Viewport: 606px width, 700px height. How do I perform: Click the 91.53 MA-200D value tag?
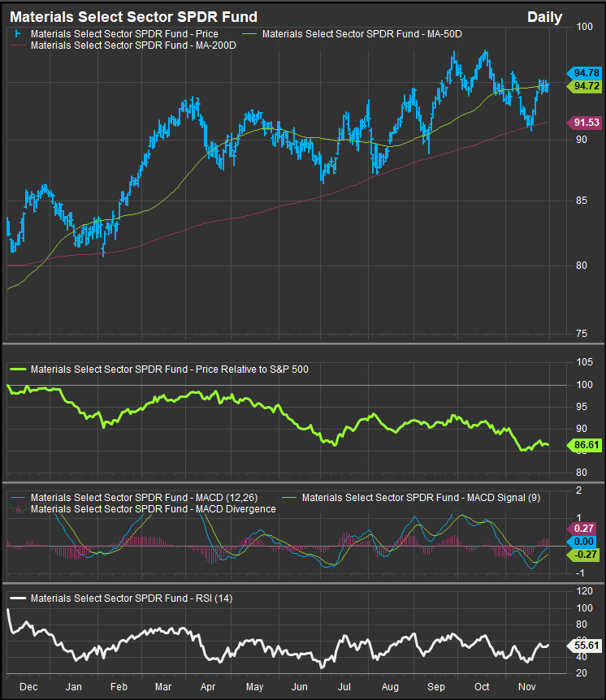[584, 123]
